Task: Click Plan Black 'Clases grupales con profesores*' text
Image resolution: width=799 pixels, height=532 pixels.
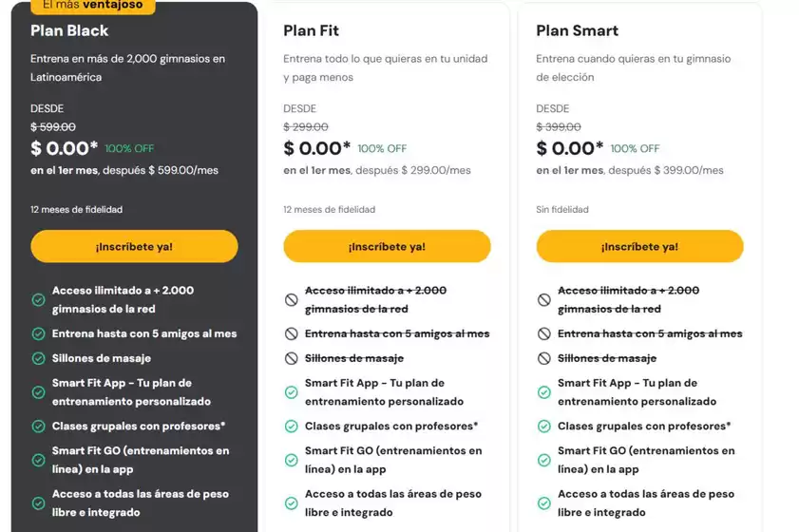Action: pyautogui.click(x=139, y=427)
